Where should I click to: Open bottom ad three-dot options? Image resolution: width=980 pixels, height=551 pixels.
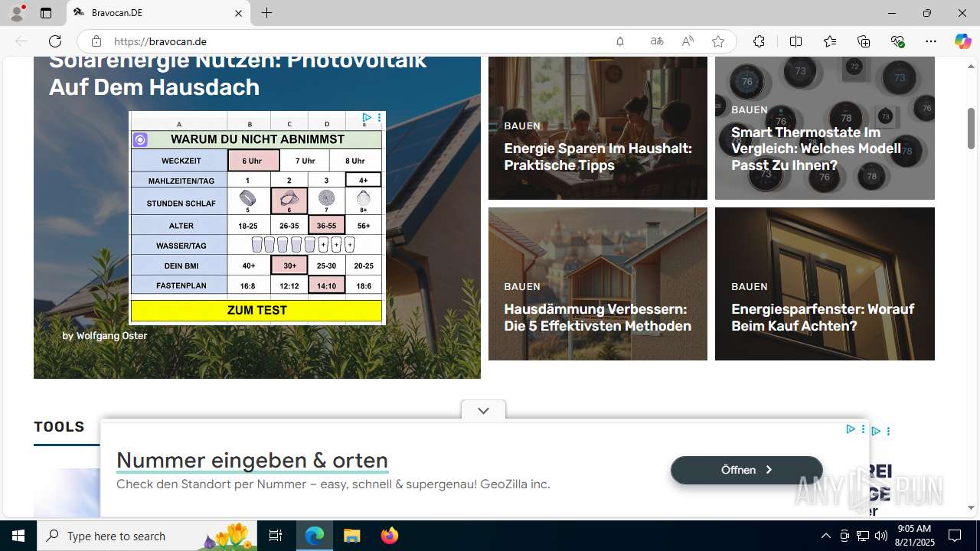(863, 429)
